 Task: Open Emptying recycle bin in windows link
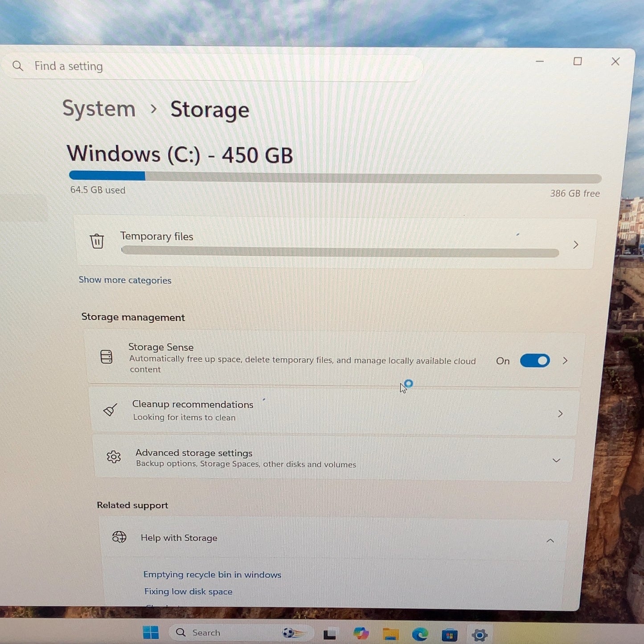212,574
